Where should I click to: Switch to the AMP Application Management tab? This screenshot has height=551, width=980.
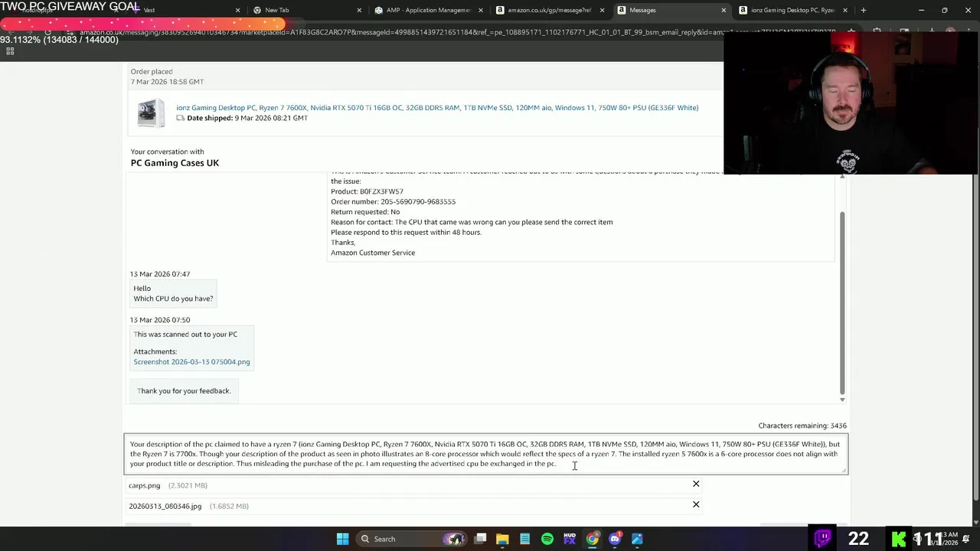point(427,10)
